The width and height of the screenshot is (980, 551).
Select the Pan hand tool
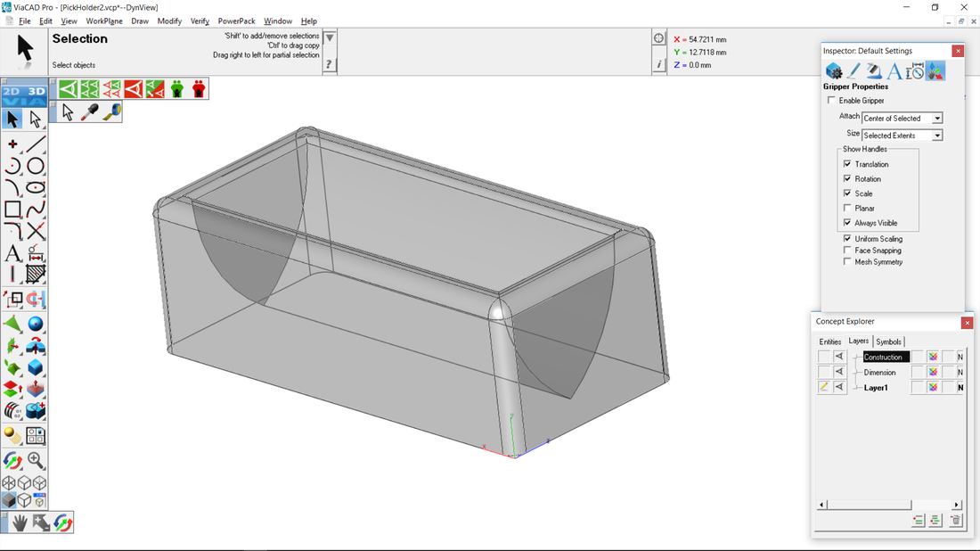[x=19, y=523]
